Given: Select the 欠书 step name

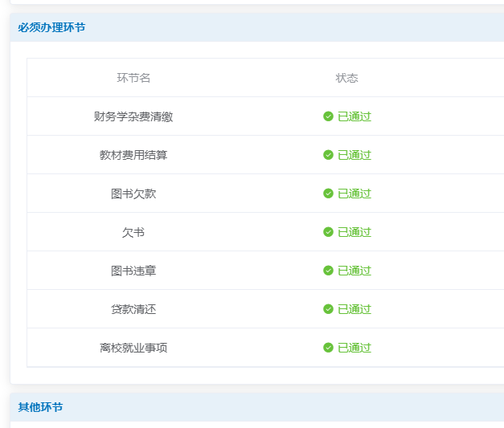Looking at the screenshot, I should click(x=133, y=232).
